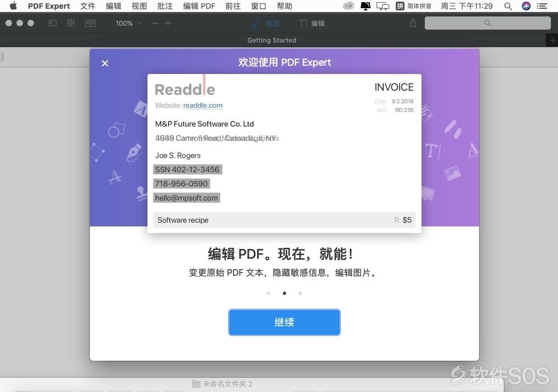Zoom in with the plus button

tap(168, 23)
